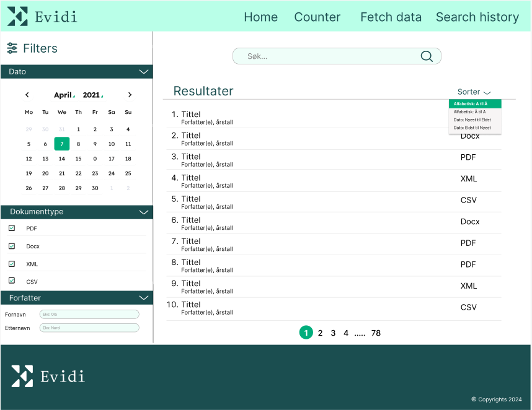532x410 pixels.
Task: Open the Search history navigation item
Action: [477, 17]
